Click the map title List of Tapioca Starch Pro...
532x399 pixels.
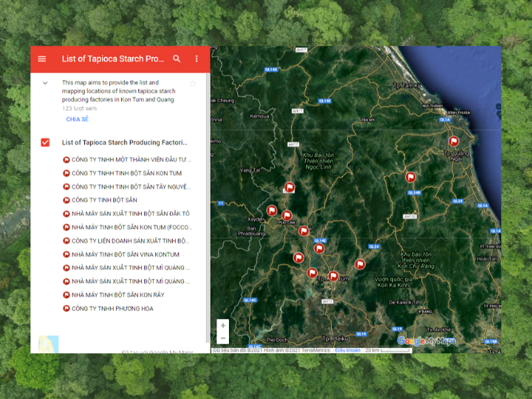[x=113, y=58]
